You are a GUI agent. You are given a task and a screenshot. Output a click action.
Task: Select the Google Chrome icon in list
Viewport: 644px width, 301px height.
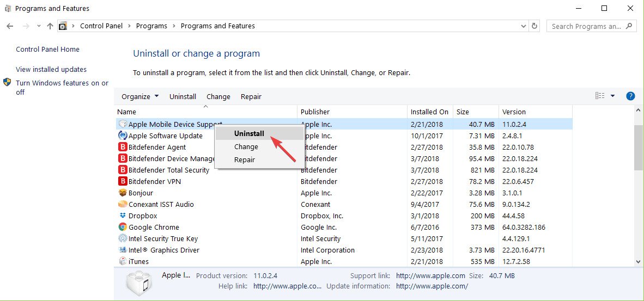pyautogui.click(x=123, y=227)
